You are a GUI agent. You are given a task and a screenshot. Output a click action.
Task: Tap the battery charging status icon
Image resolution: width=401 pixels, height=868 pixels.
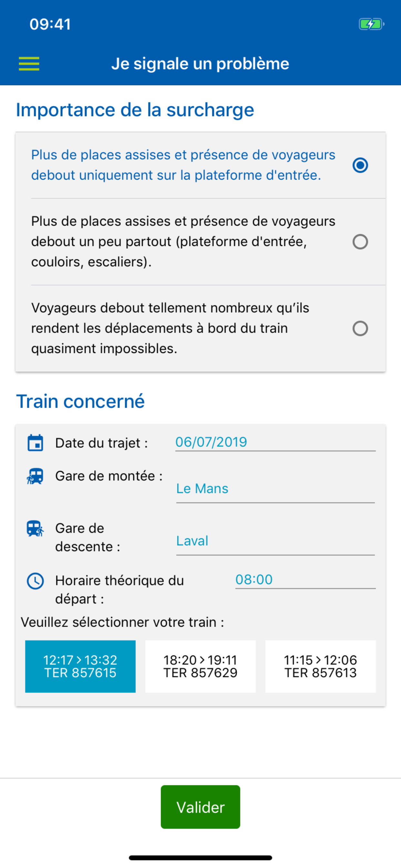[371, 24]
